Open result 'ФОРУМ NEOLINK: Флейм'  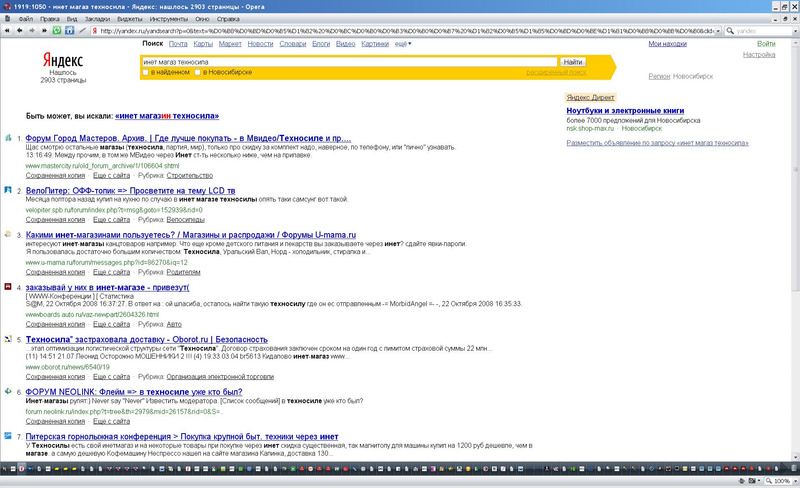(x=134, y=392)
